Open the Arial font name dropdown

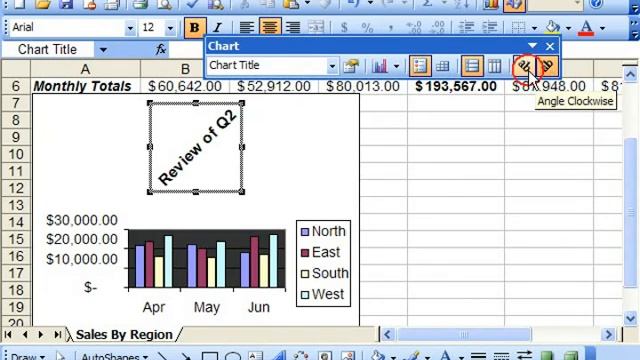(130, 28)
